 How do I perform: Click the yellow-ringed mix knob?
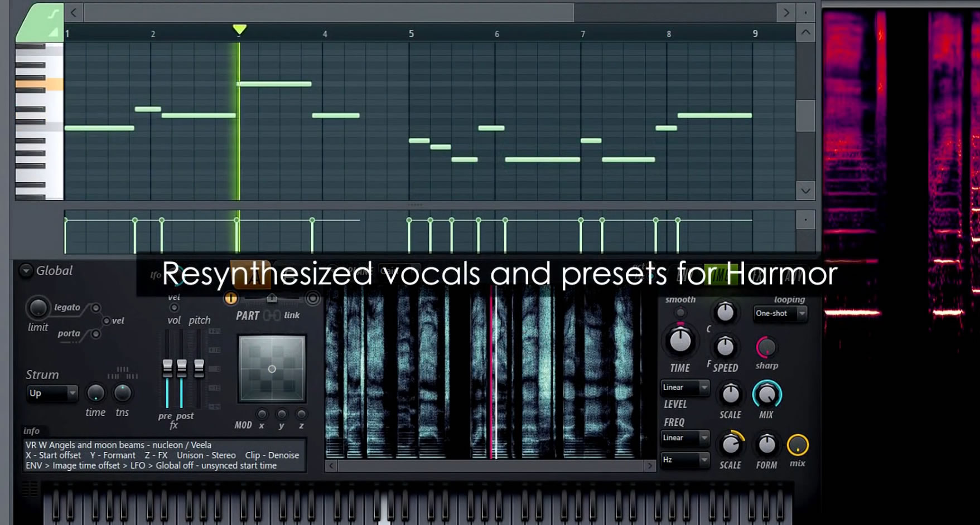(x=798, y=445)
